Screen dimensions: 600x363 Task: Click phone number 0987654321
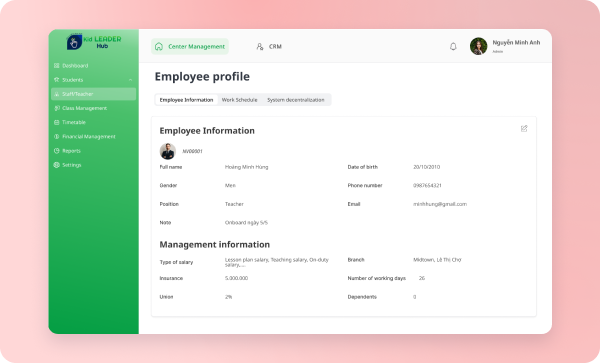pos(427,186)
